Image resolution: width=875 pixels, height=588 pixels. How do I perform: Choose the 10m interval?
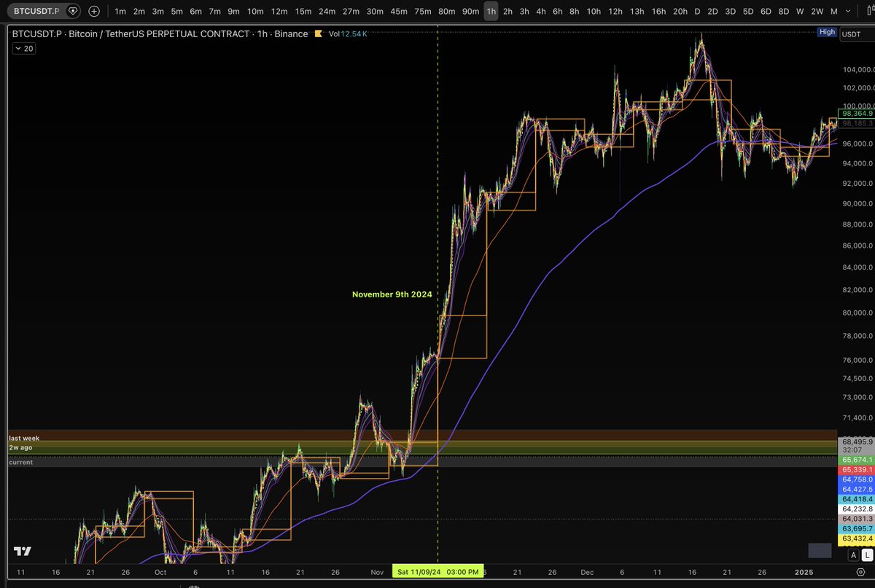pyautogui.click(x=255, y=12)
